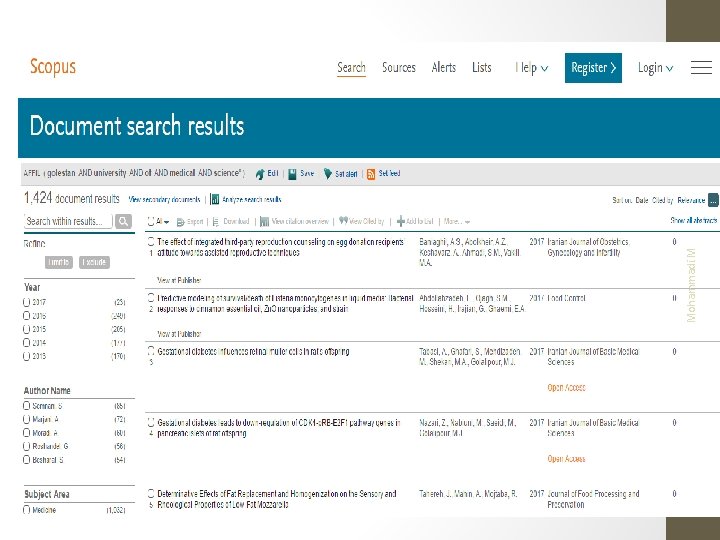Open the Lists tab
The height and width of the screenshot is (540, 720).
click(x=482, y=68)
